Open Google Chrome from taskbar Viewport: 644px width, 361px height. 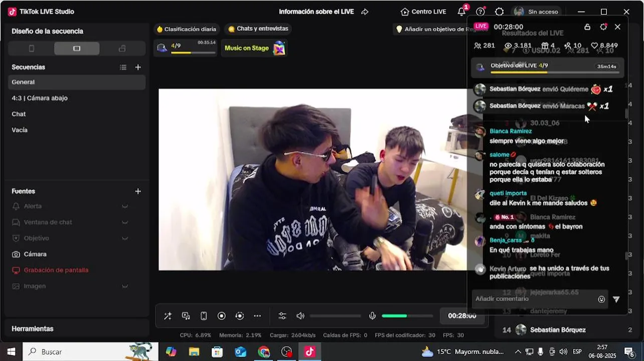(x=264, y=352)
